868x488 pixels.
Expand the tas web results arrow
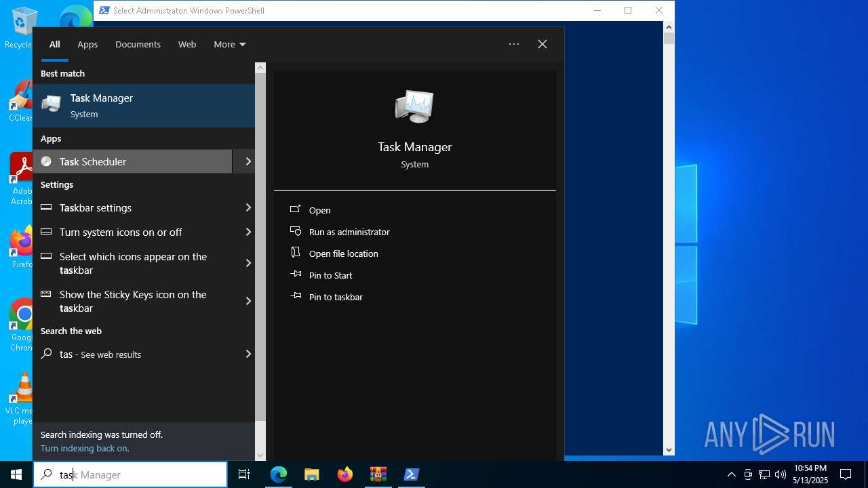(248, 354)
